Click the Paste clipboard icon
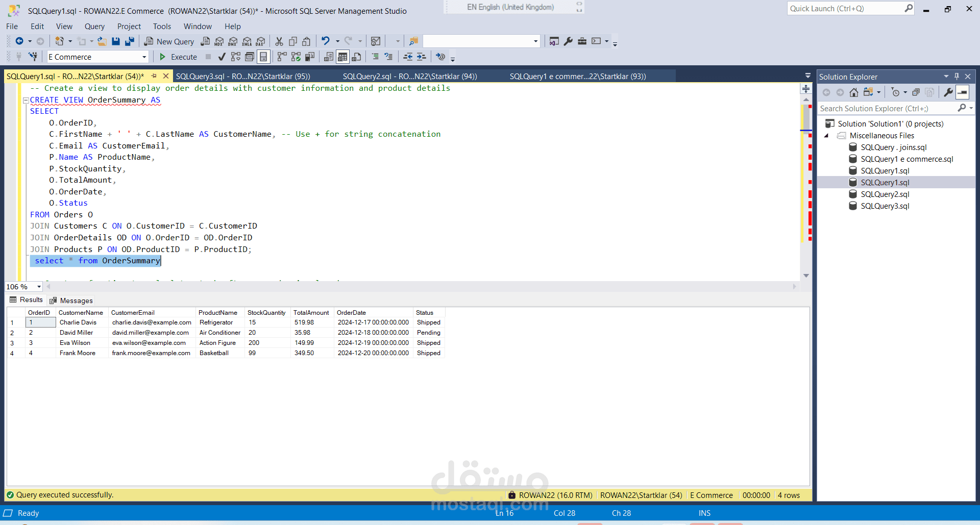 [x=306, y=41]
